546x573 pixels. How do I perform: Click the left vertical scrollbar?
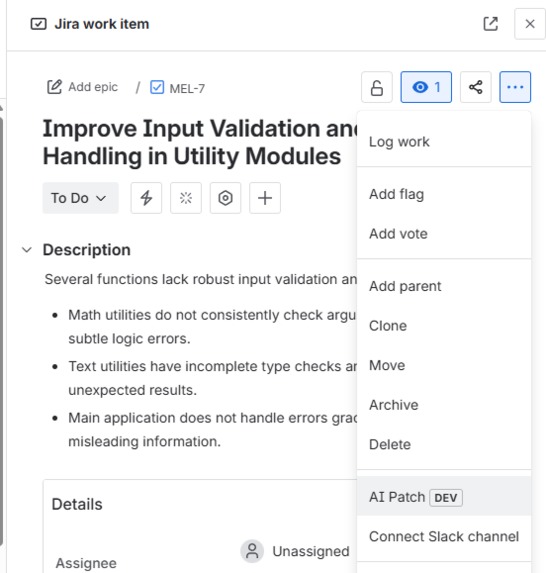coord(1,329)
